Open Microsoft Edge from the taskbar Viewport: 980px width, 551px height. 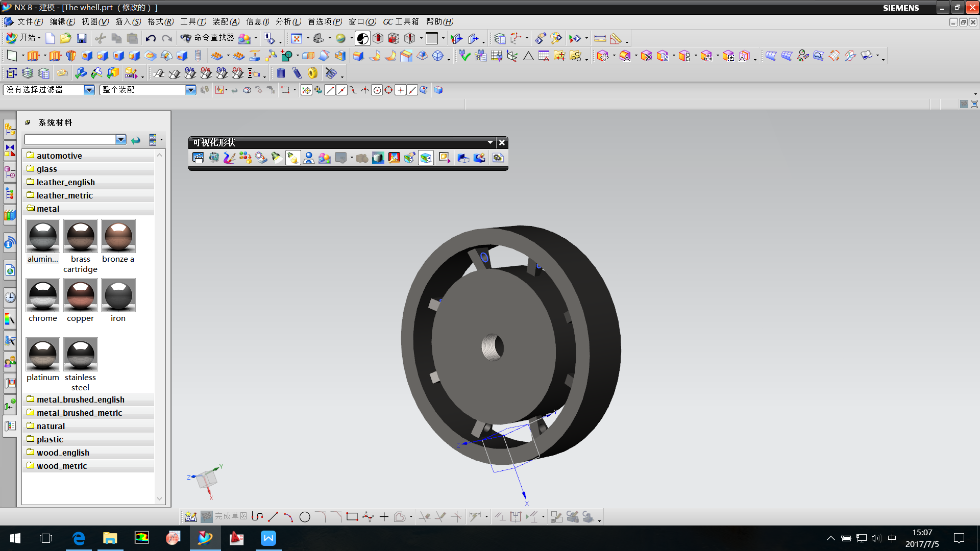(79, 538)
